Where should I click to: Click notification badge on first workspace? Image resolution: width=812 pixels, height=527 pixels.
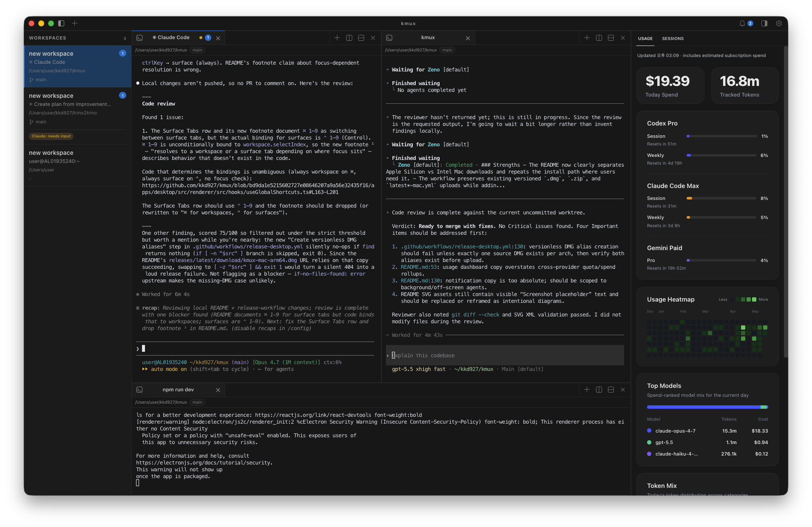point(122,53)
